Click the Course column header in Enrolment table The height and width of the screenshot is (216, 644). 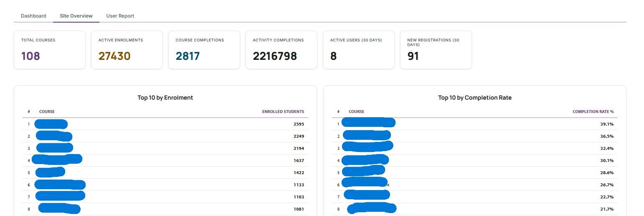tap(47, 112)
